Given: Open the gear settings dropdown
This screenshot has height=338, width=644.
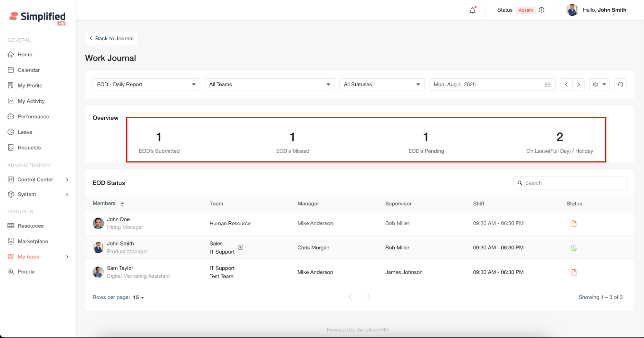Looking at the screenshot, I should [x=599, y=84].
